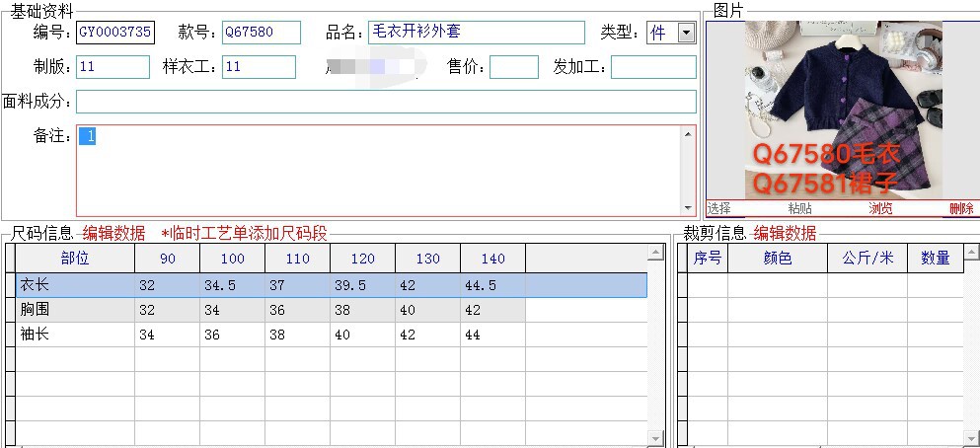Screen dimensions: 980x448
Task: Click 袖长 value 44 for size 140
Action: tap(492, 335)
